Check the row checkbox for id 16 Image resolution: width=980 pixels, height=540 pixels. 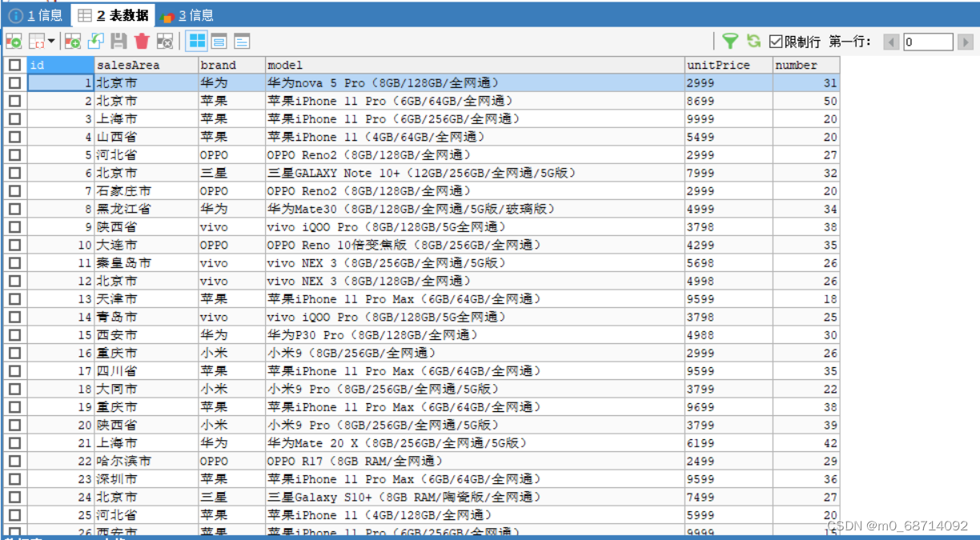(x=15, y=353)
